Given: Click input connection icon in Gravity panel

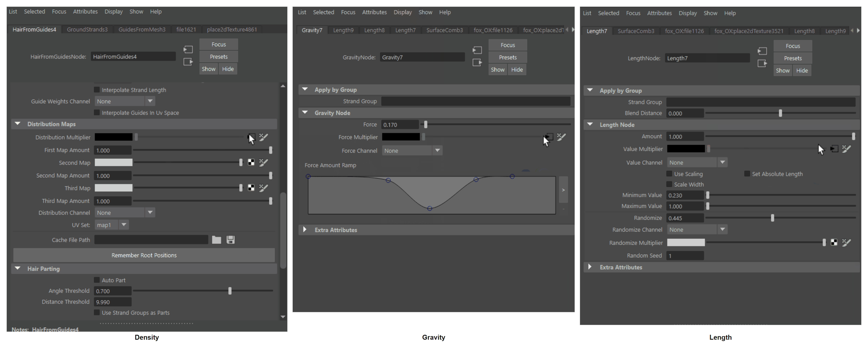Looking at the screenshot, I should pyautogui.click(x=477, y=50).
